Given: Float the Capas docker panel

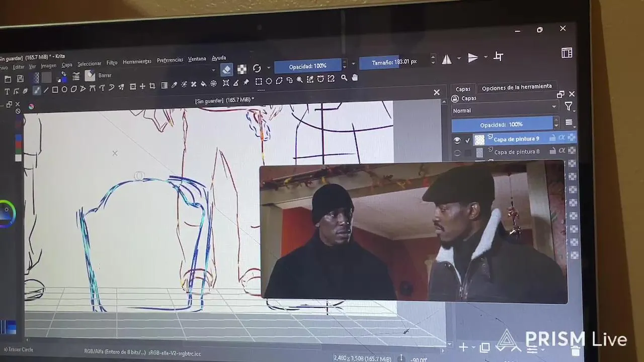Looking at the screenshot, I should tap(561, 95).
